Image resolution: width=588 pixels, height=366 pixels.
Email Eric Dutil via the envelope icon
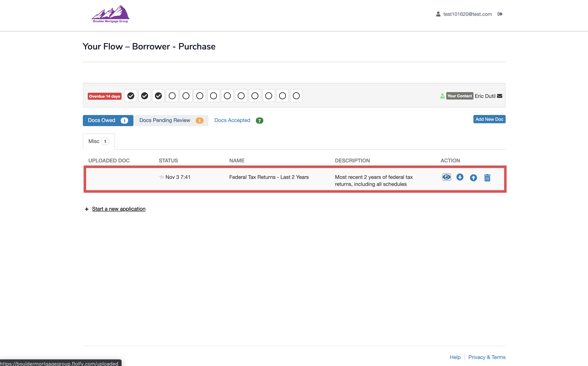click(x=500, y=96)
